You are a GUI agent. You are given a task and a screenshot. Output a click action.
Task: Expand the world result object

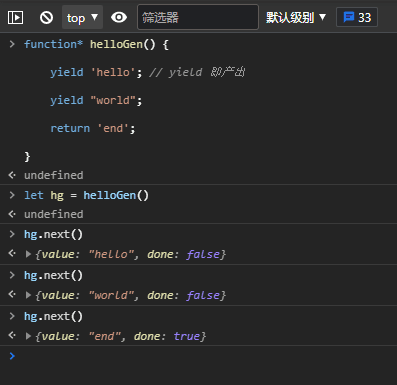(28, 295)
